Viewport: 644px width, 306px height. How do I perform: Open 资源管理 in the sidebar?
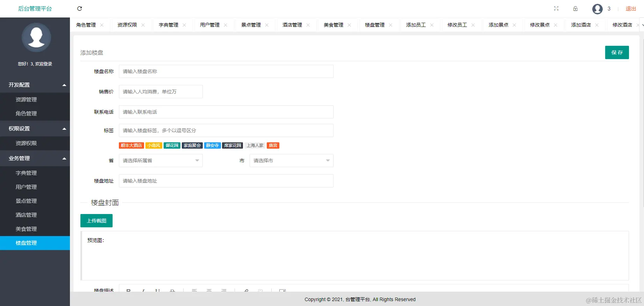[35, 100]
